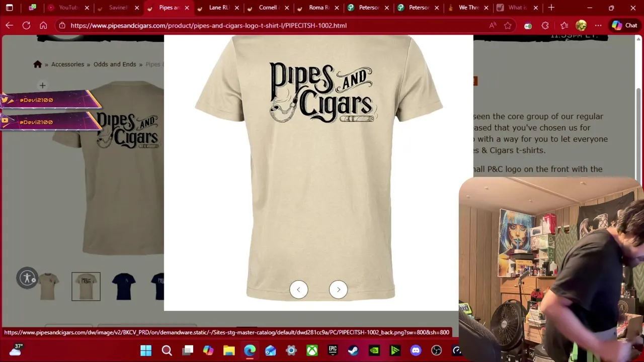Click the address bar URL
Image resolution: width=644 pixels, height=362 pixels.
208,25
